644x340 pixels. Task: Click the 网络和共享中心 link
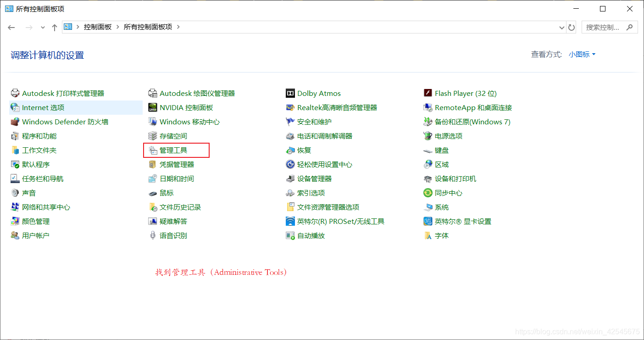pos(46,207)
